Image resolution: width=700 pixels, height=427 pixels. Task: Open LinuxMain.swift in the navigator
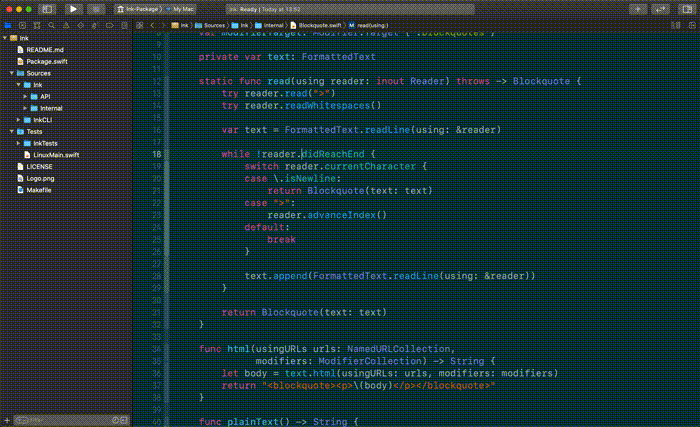[x=56, y=155]
